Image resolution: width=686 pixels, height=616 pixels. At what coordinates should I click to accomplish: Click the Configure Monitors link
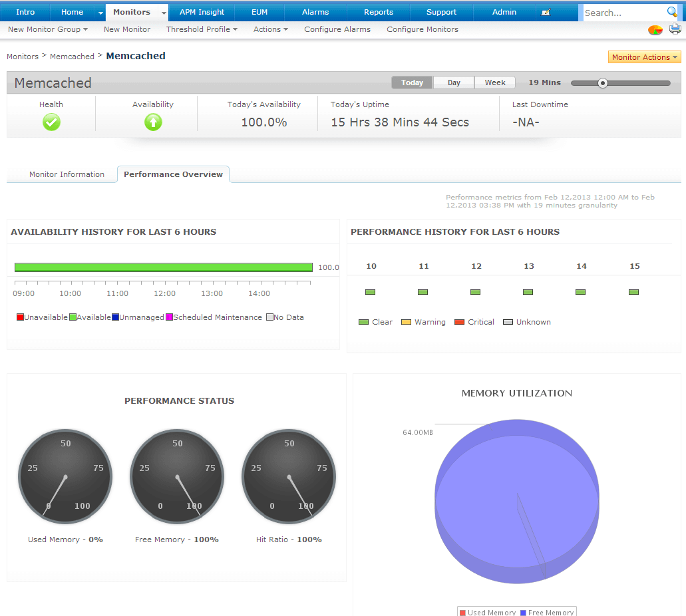(423, 29)
